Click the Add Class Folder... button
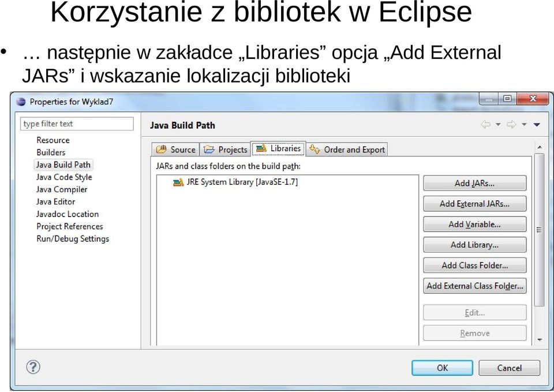This screenshot has height=392, width=554. [474, 265]
